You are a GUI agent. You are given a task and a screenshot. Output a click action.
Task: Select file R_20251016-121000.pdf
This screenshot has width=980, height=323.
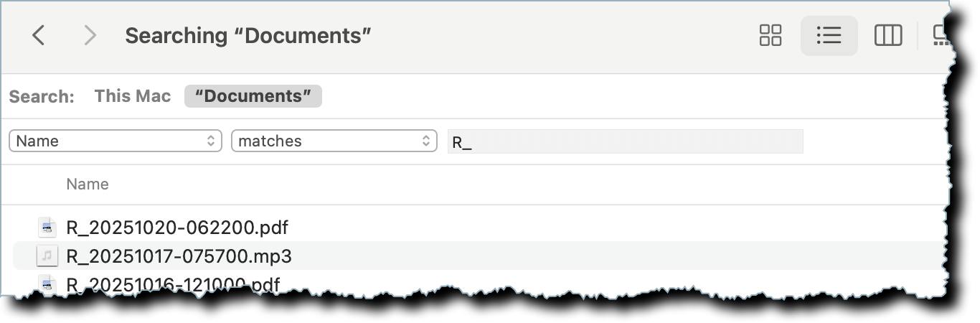pyautogui.click(x=173, y=284)
